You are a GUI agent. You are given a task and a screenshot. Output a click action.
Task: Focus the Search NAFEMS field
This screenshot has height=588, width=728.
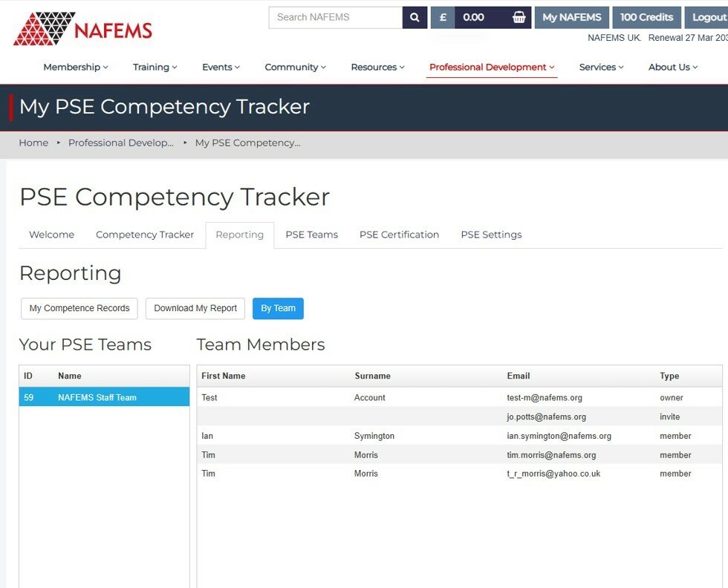[336, 18]
